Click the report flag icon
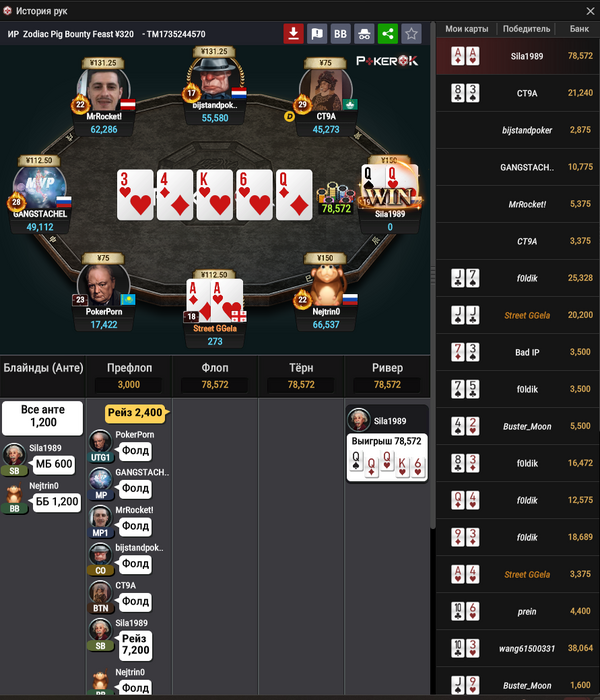Screen dimensions: 600x700 (x=317, y=33)
